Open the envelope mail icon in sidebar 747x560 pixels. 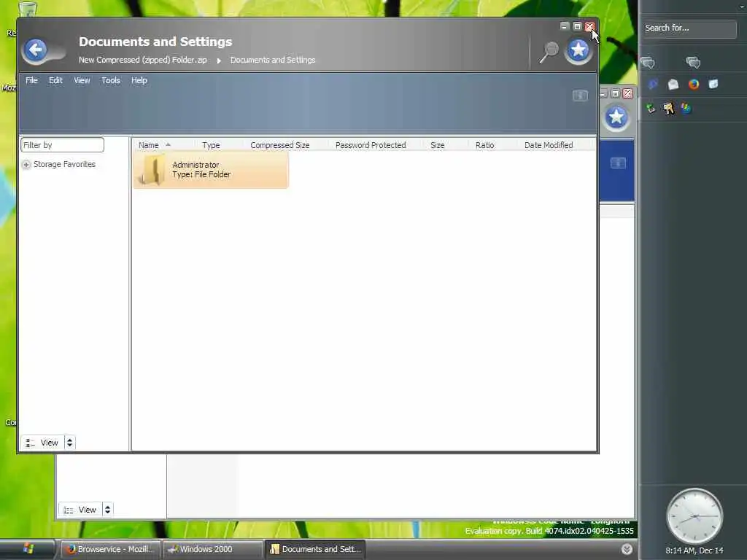click(673, 85)
